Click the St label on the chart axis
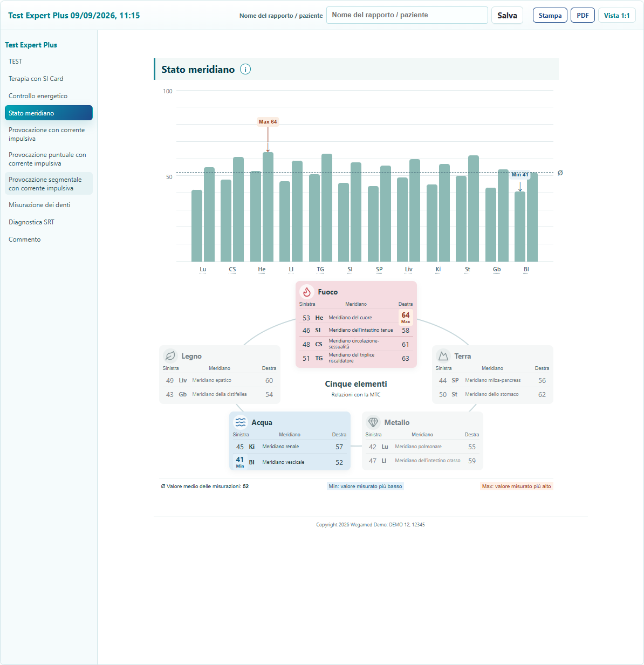This screenshot has height=665, width=644. [x=468, y=269]
